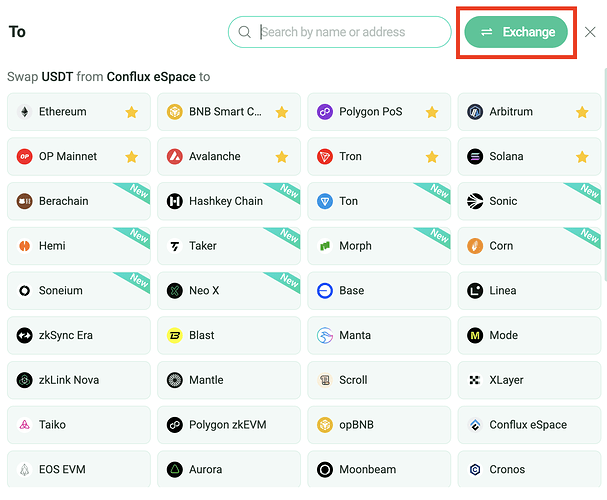
Task: Close the To network dialog
Action: point(590,32)
